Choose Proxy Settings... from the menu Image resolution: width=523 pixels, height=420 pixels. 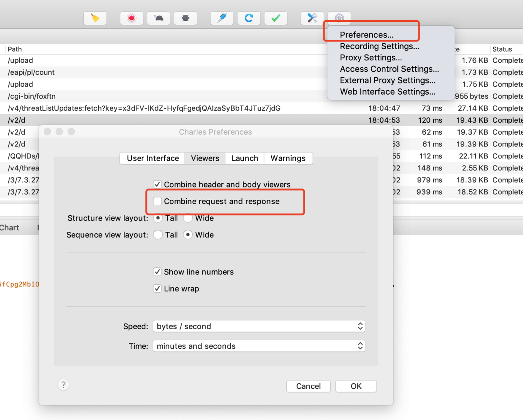[x=371, y=58]
